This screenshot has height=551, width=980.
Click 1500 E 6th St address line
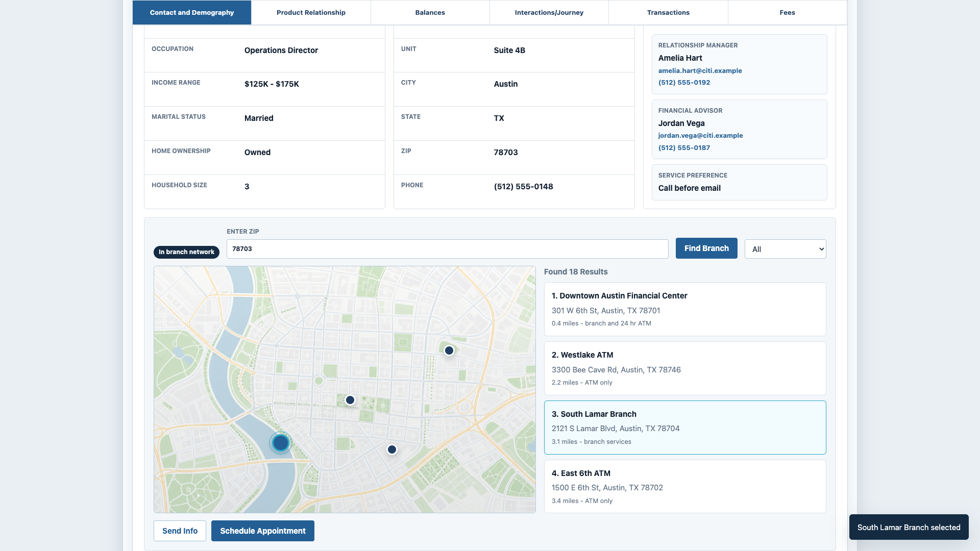[x=607, y=487]
